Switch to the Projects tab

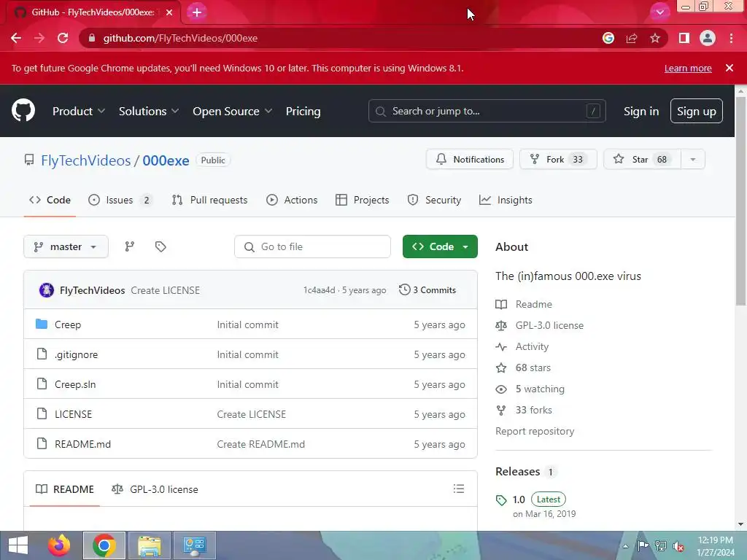click(x=362, y=200)
